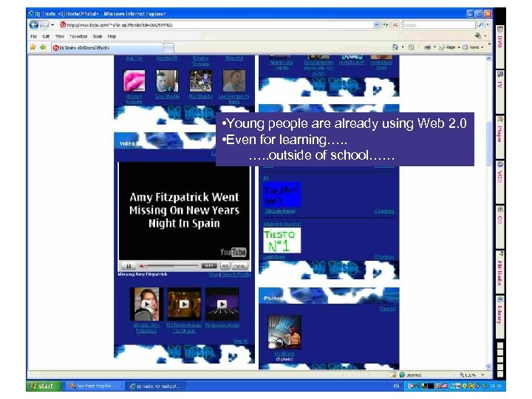Click the green Refresh page icon
The image size is (532, 399).
pyautogui.click(x=386, y=25)
